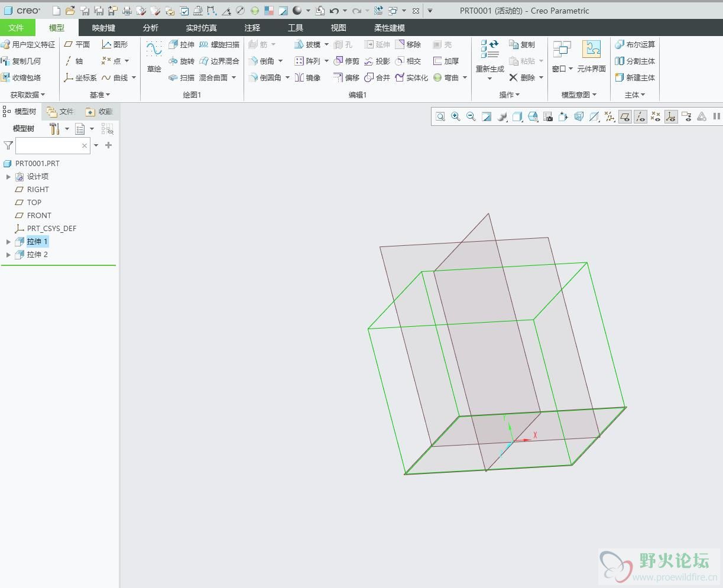Expand the 拉伸 1 feature node
723x588 pixels.
coord(8,242)
